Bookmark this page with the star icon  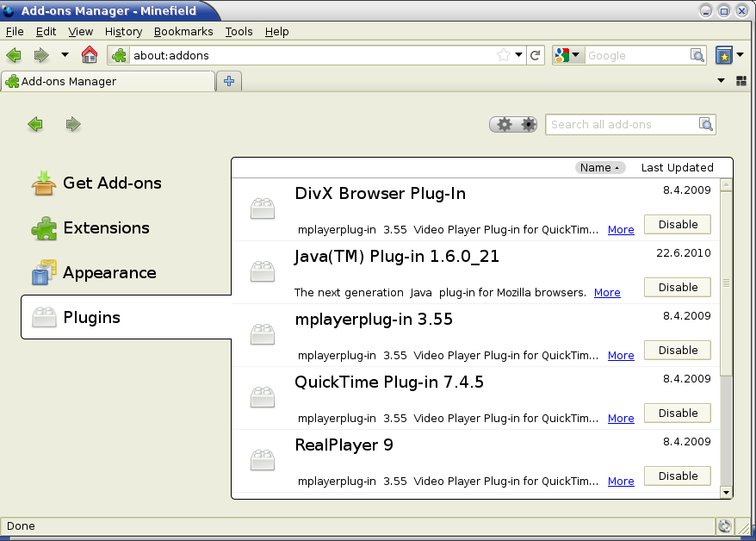click(504, 55)
